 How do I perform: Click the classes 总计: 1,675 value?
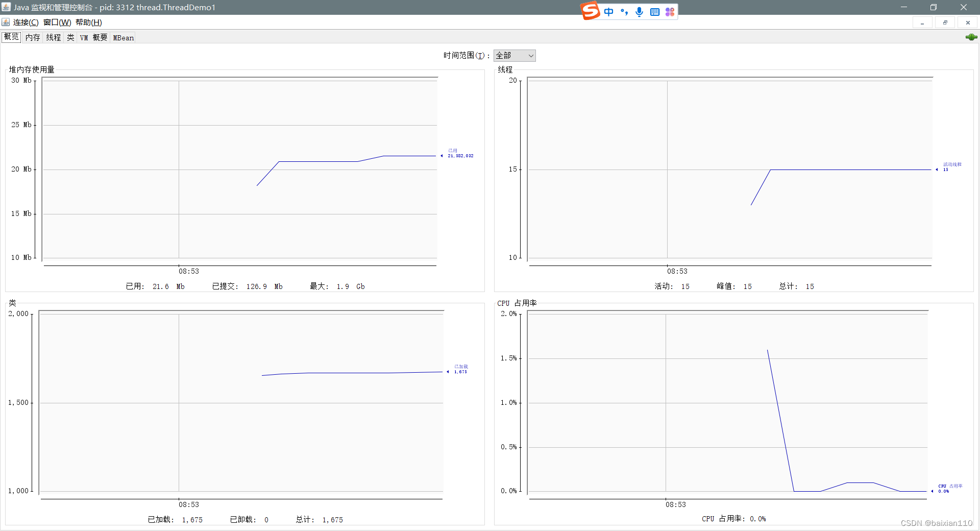tap(320, 520)
